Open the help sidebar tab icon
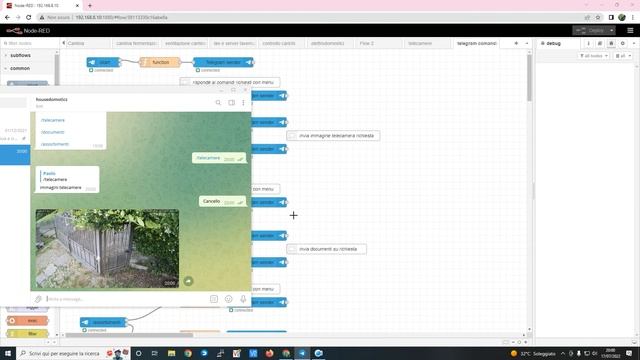This screenshot has width=640, height=360. tap(600, 43)
